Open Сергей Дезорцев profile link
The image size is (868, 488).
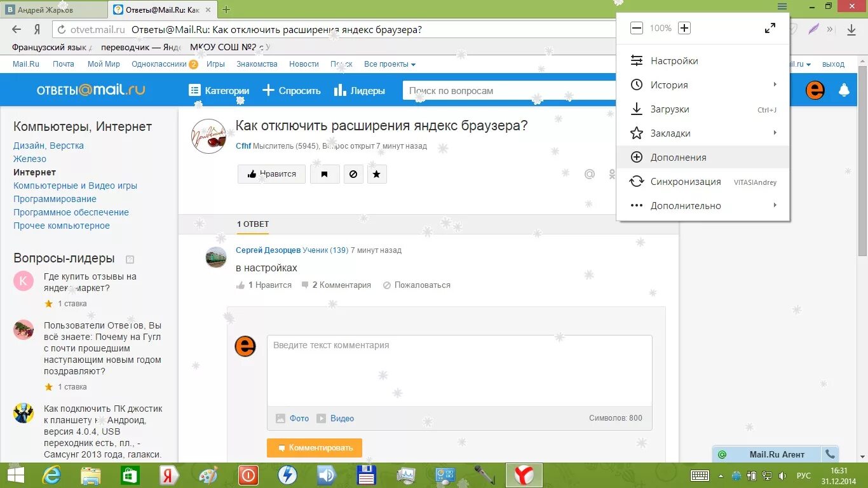(x=268, y=250)
